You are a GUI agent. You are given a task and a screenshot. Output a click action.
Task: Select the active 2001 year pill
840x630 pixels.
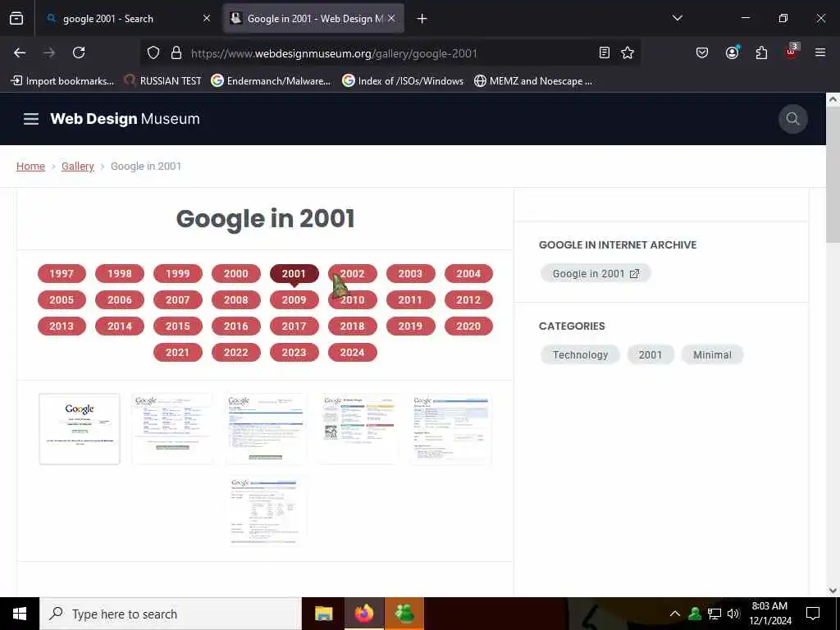click(x=294, y=274)
